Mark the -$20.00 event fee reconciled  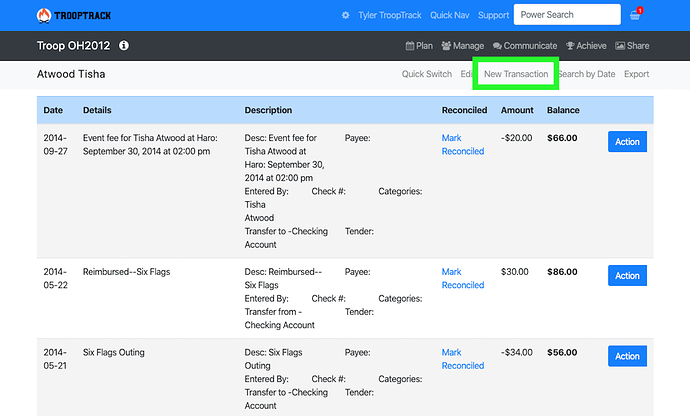point(462,145)
